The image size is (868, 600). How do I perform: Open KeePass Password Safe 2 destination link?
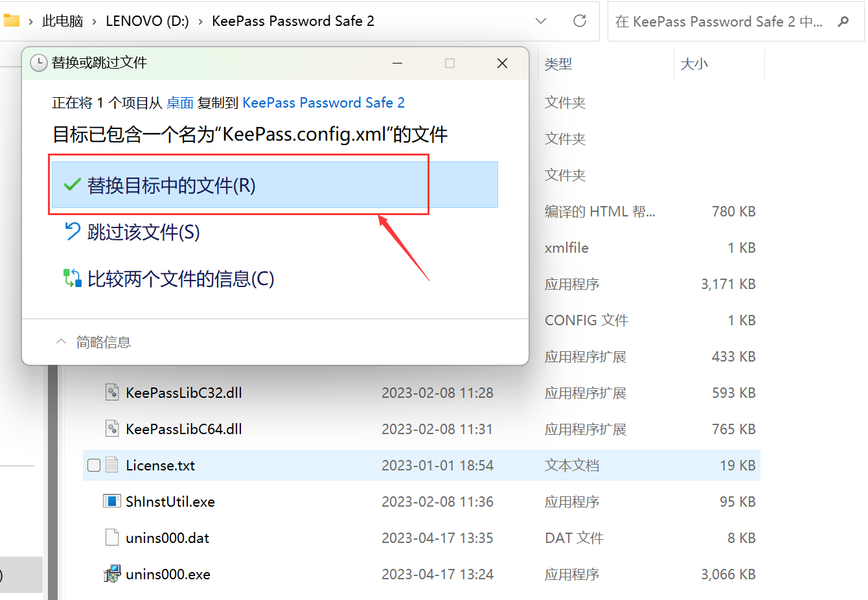pos(323,102)
